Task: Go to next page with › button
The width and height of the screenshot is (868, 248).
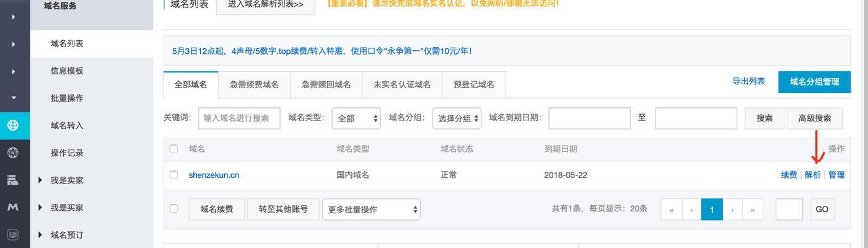Action: pos(732,210)
